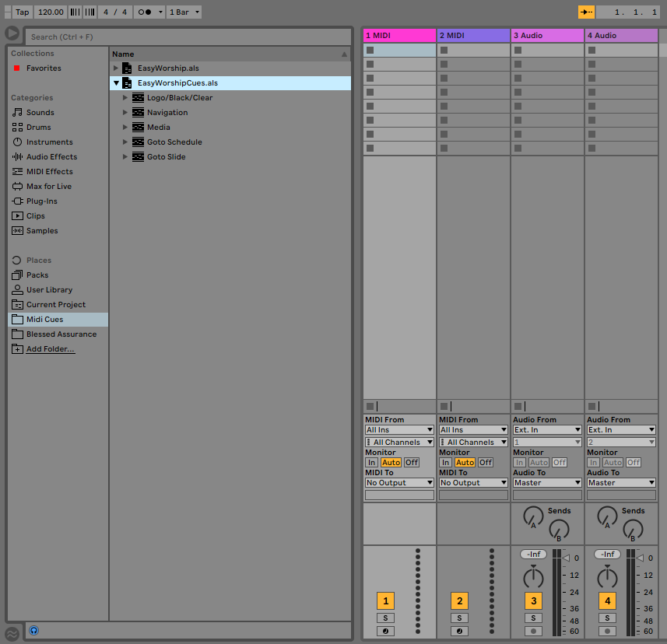Open the Clips category

click(x=35, y=216)
